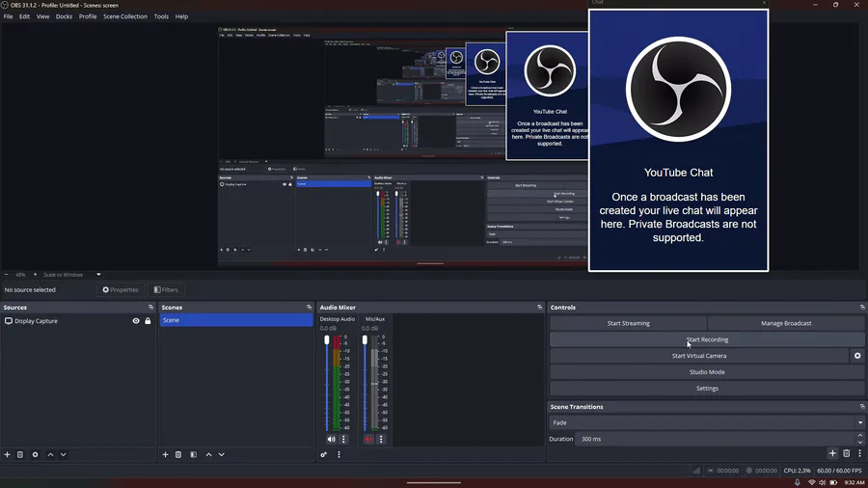The width and height of the screenshot is (868, 488).
Task: Adjust Mic/Aux volume slider
Action: point(365,339)
